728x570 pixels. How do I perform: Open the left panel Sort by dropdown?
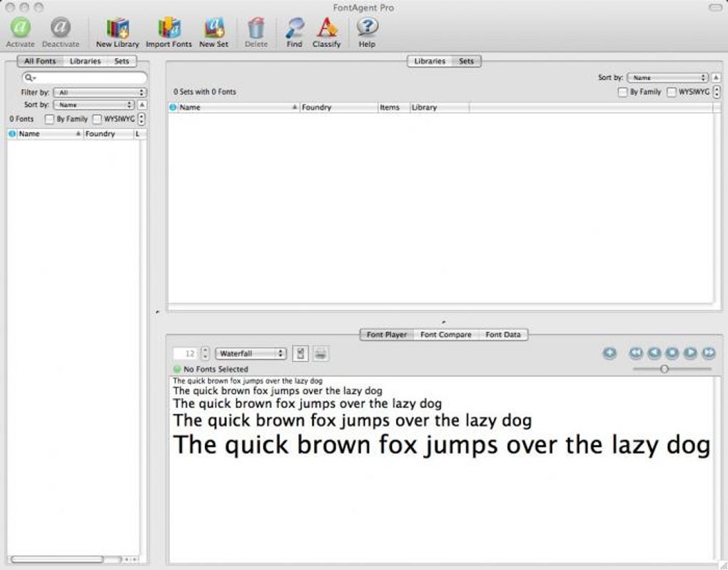tap(93, 105)
